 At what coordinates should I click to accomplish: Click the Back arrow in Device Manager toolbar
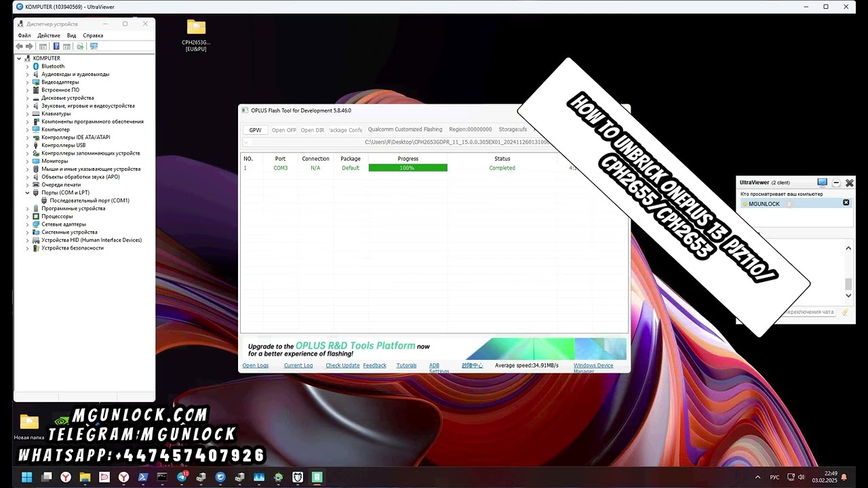(20, 46)
